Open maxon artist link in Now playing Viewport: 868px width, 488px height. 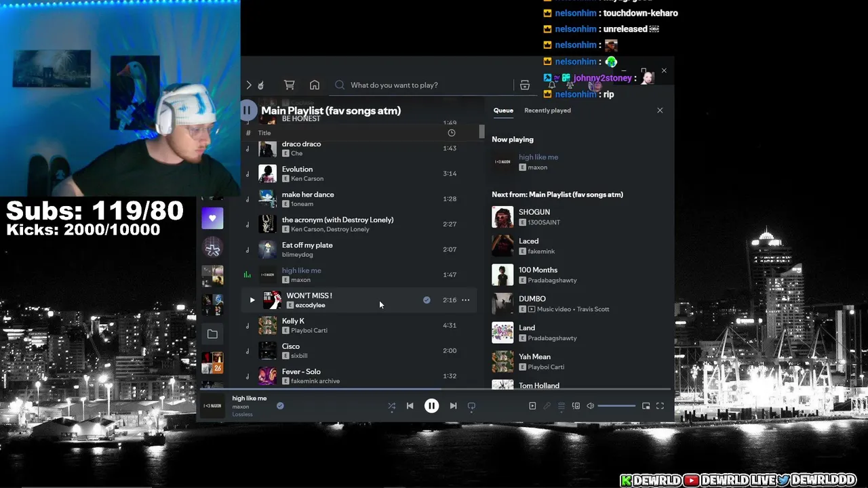point(537,167)
